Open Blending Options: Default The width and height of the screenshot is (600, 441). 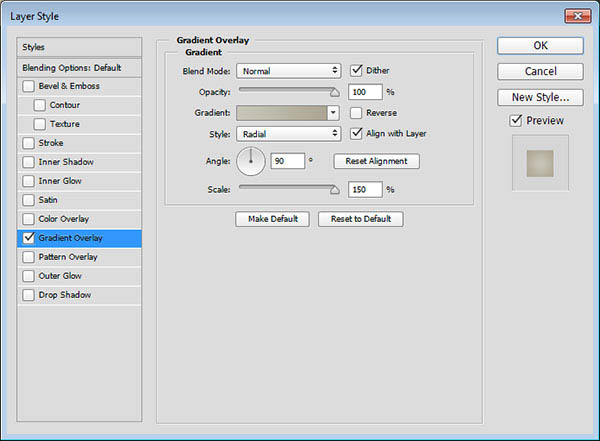[x=79, y=68]
